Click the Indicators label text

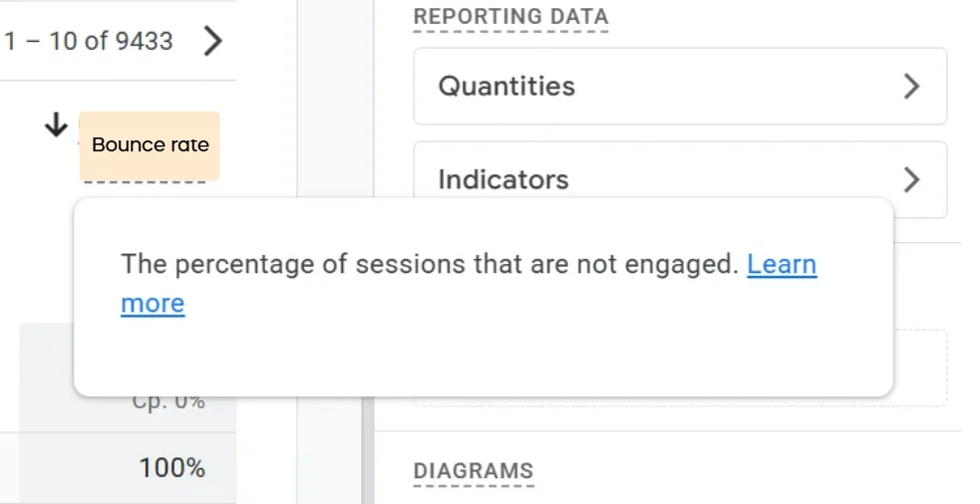503,180
